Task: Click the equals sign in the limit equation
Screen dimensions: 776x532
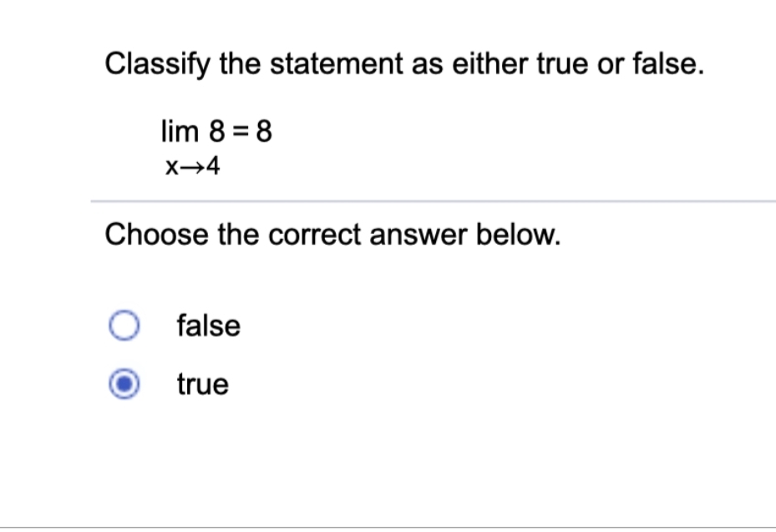Action: (x=239, y=131)
